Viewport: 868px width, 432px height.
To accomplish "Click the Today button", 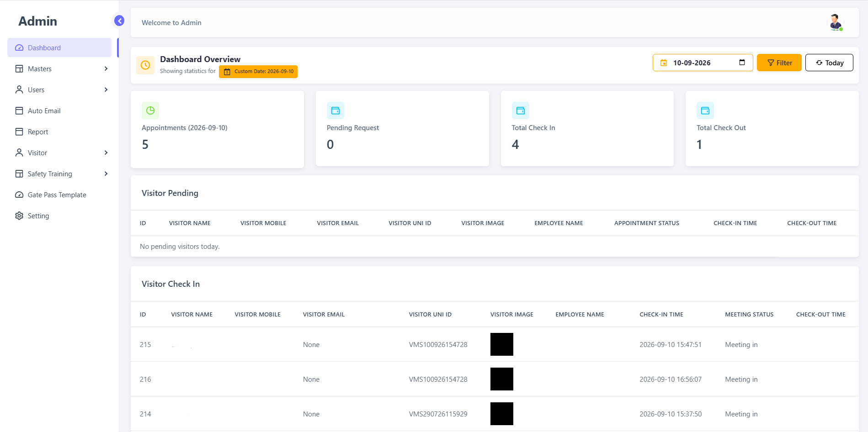I will pos(829,63).
